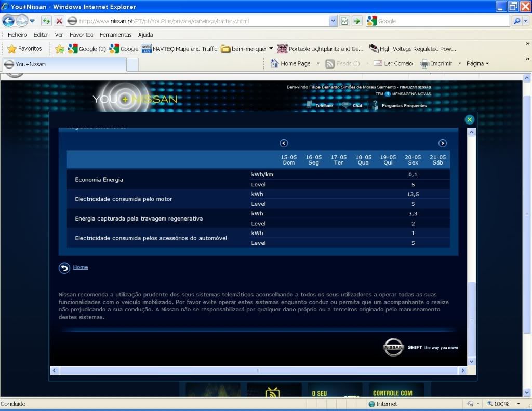The height and width of the screenshot is (411, 532).
Task: Click the green refresh arrows icon
Action: (46, 21)
